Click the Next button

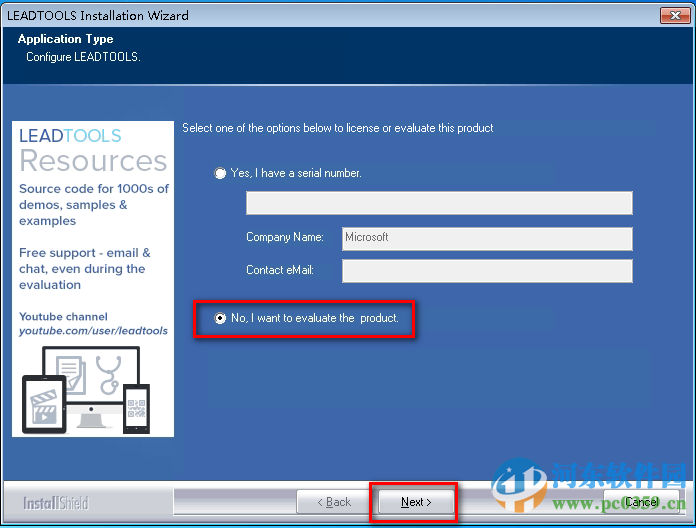(x=416, y=502)
